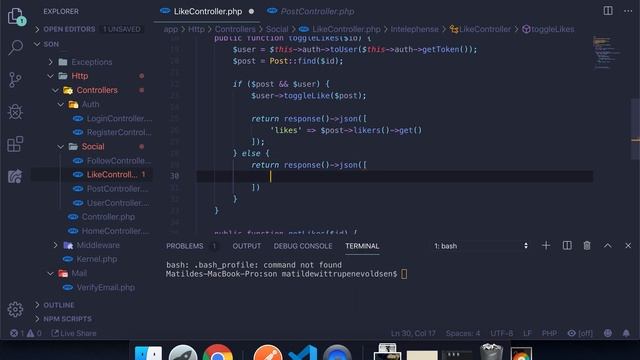Open the Extensions view icon
Viewport: 640px width, 360px height.
(x=16, y=144)
